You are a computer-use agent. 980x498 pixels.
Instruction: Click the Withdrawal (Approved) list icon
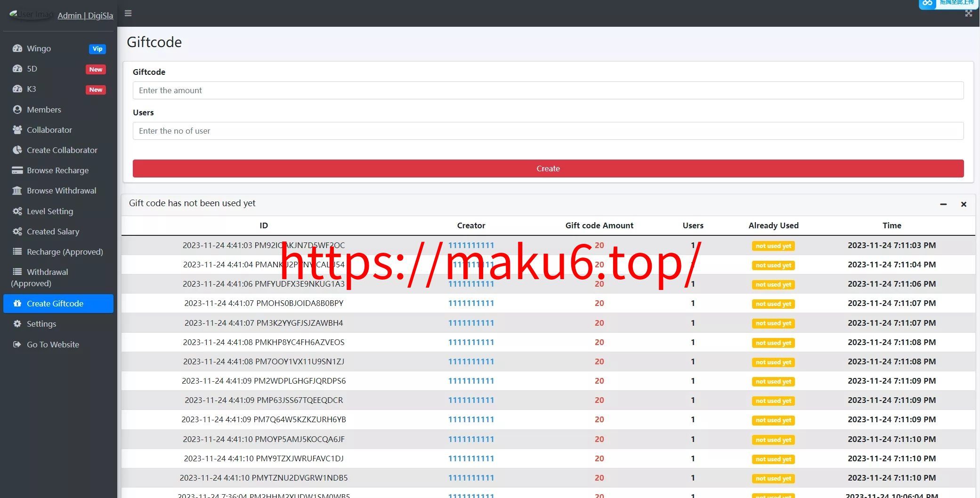click(x=17, y=272)
